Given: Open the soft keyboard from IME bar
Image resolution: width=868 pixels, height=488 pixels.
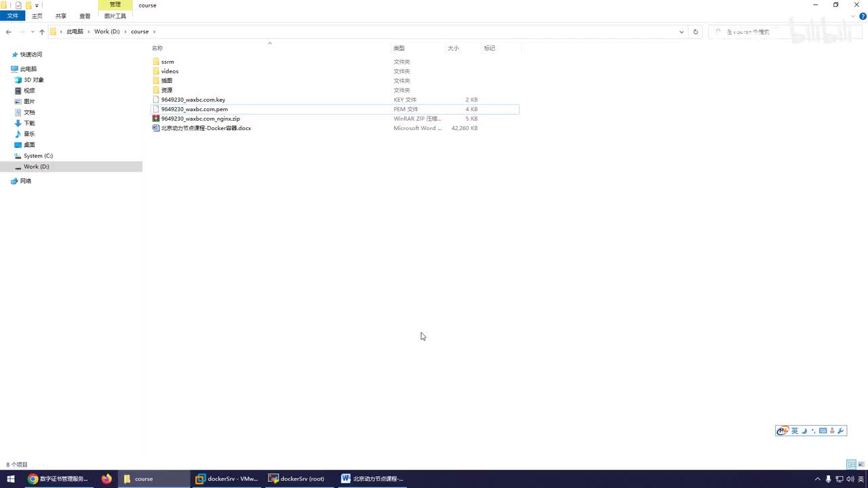Looking at the screenshot, I should tap(823, 431).
